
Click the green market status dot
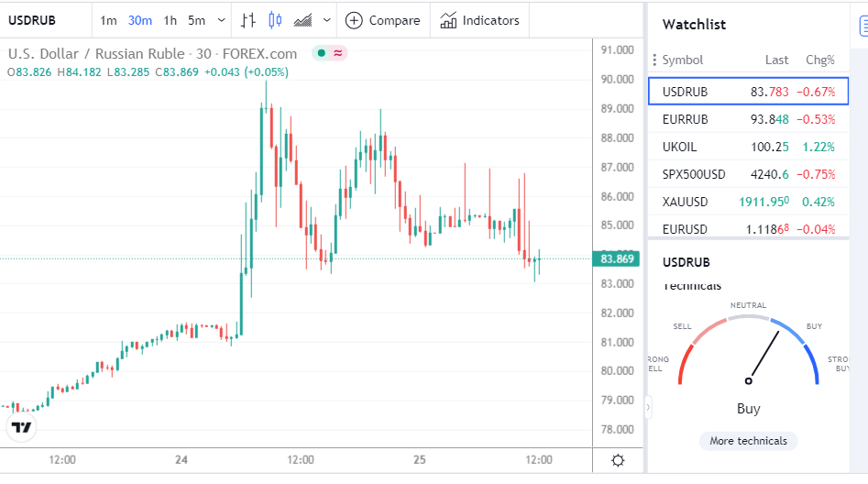[321, 53]
